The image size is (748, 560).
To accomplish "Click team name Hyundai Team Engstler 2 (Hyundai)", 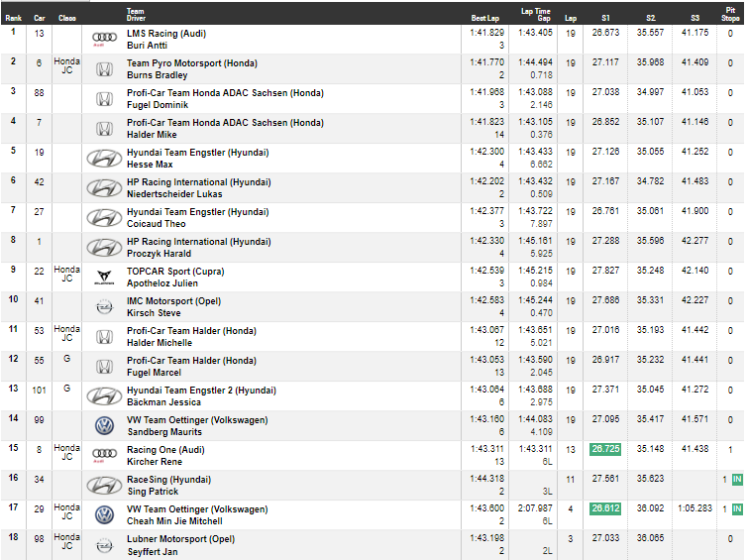I will tap(201, 391).
